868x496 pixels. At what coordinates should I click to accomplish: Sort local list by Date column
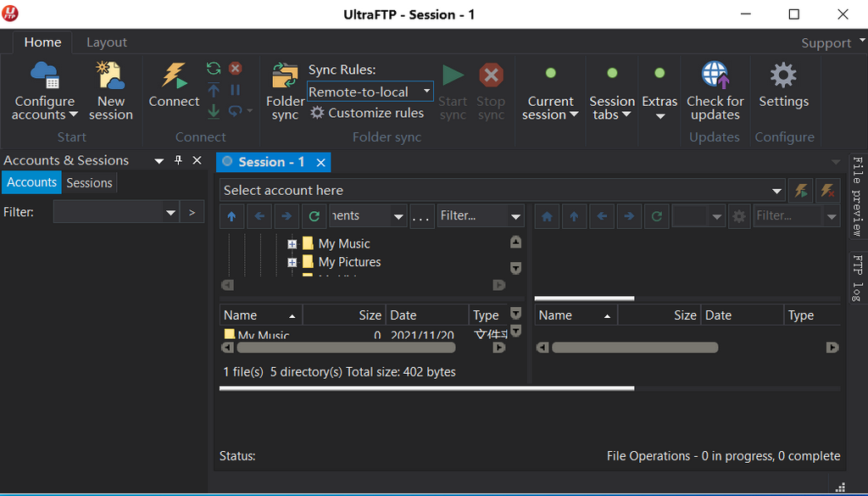point(427,315)
